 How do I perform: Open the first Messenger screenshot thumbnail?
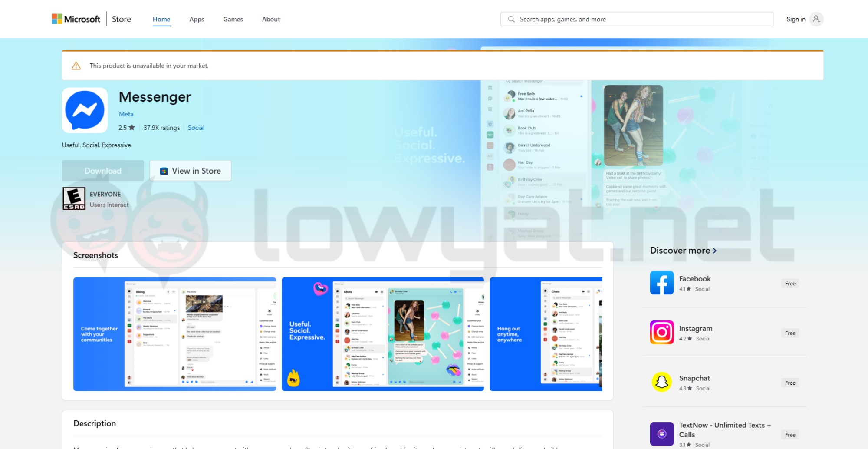tap(175, 334)
